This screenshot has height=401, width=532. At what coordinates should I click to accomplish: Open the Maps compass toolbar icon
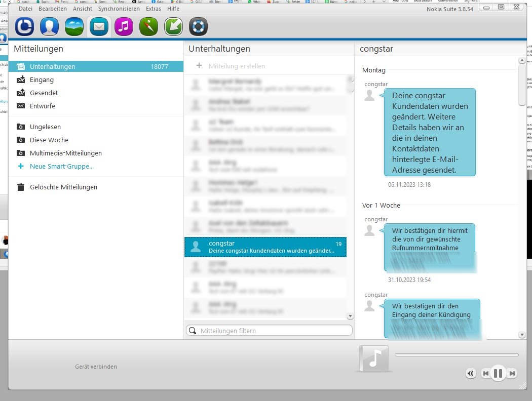click(148, 26)
